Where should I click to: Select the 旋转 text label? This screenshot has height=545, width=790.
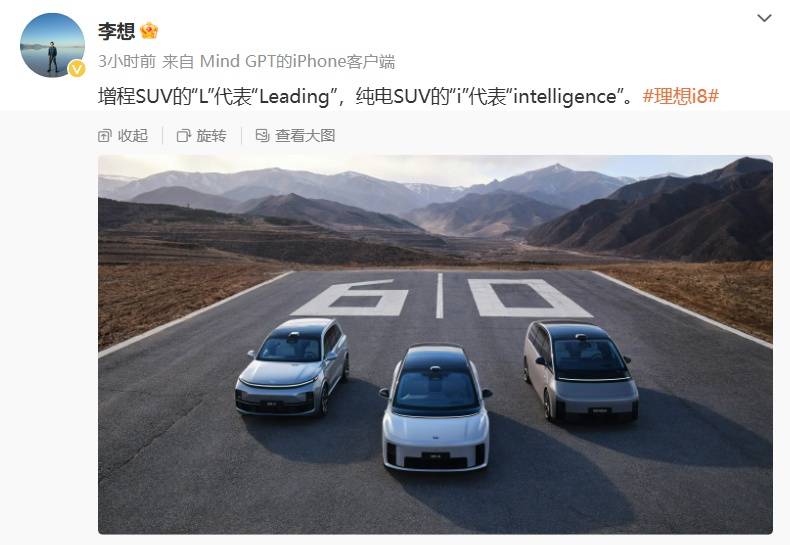tap(211, 135)
